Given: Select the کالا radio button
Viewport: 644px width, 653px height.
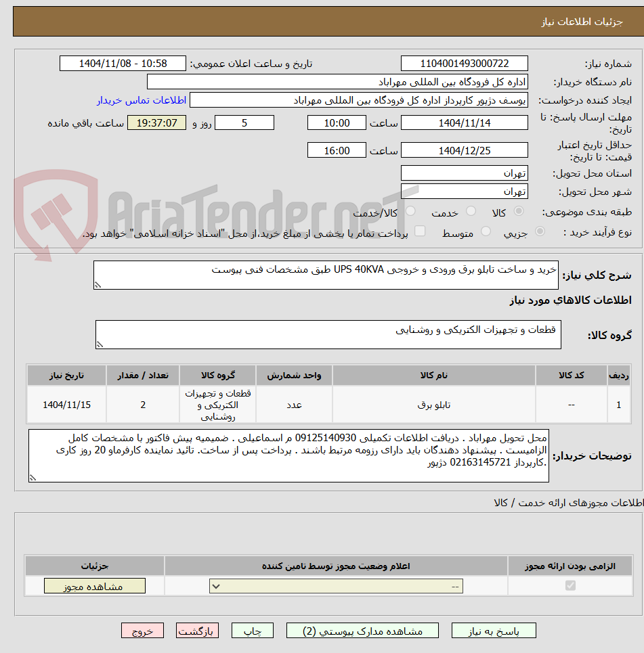Looking at the screenshot, I should (x=519, y=210).
